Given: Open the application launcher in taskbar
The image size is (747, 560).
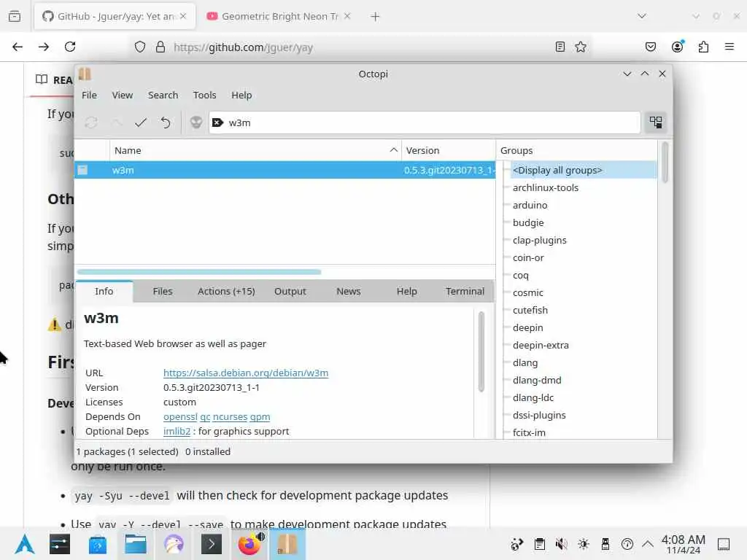Looking at the screenshot, I should click(x=25, y=544).
